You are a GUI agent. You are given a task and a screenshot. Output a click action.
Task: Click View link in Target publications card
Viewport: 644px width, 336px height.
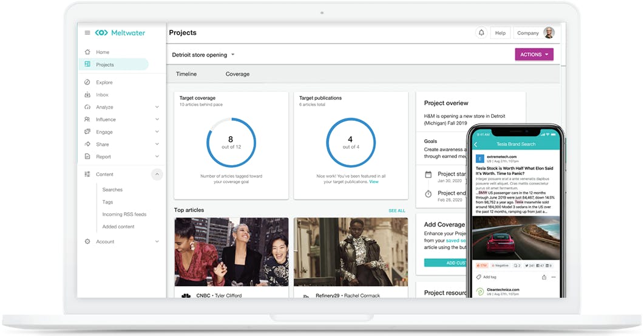click(374, 181)
